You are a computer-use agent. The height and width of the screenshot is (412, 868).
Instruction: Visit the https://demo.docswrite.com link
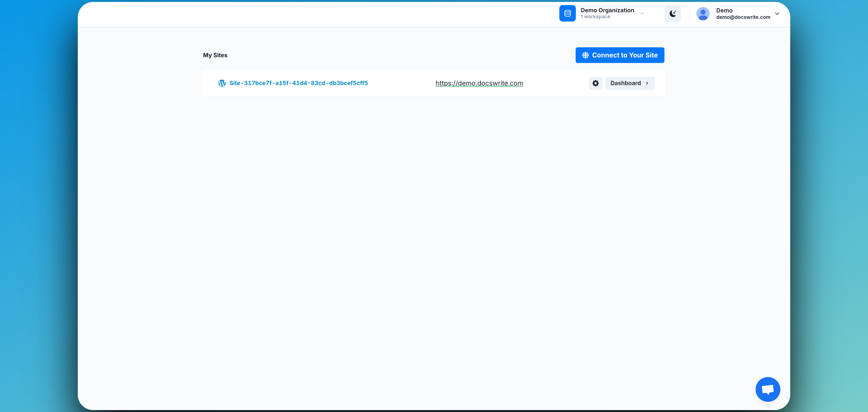(x=479, y=83)
